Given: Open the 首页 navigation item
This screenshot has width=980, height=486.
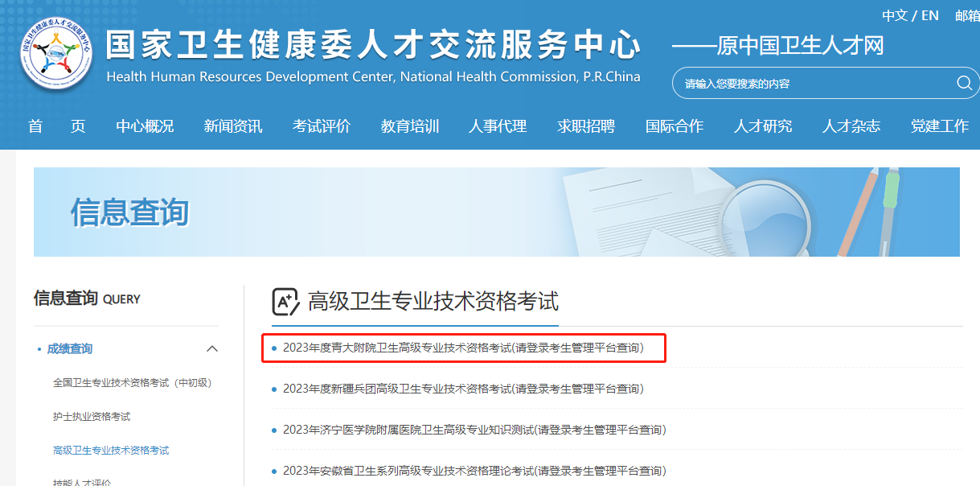Looking at the screenshot, I should 56,126.
